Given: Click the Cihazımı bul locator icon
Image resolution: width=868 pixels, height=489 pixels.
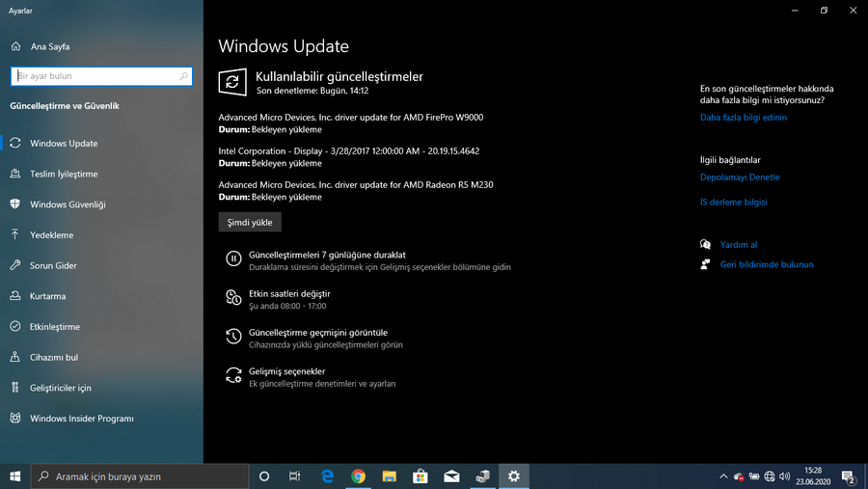Looking at the screenshot, I should tap(15, 357).
